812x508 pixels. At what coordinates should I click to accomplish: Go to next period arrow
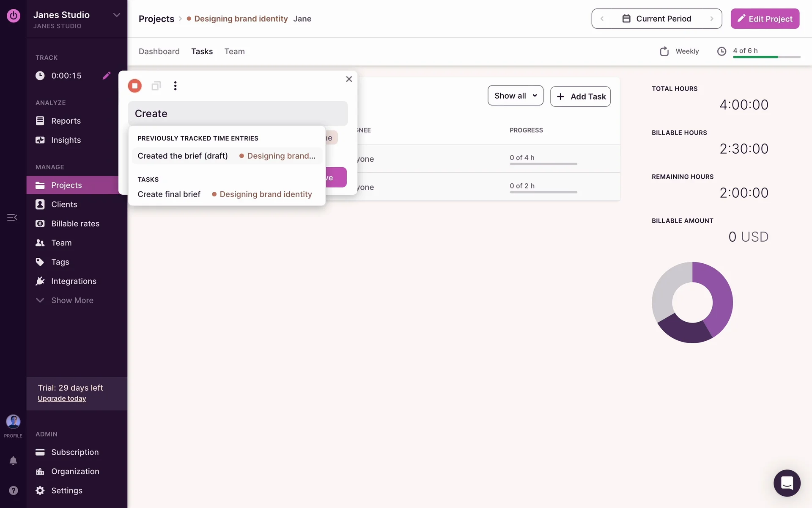[712, 19]
